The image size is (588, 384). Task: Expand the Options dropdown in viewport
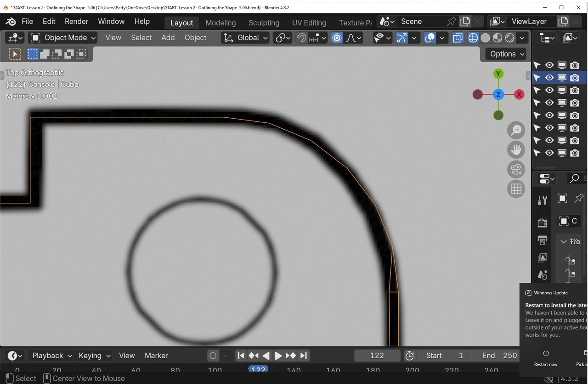(x=507, y=54)
